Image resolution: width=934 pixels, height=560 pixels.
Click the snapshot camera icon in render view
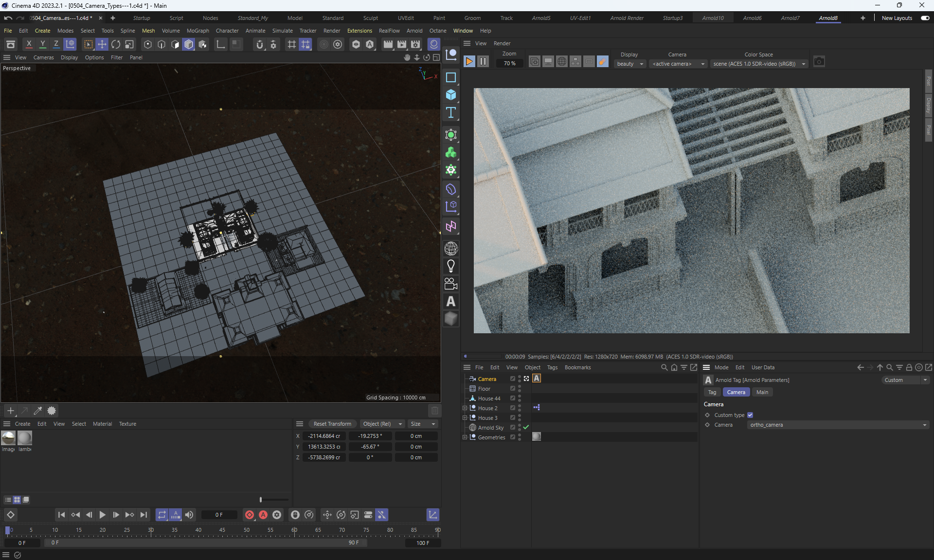[819, 62]
